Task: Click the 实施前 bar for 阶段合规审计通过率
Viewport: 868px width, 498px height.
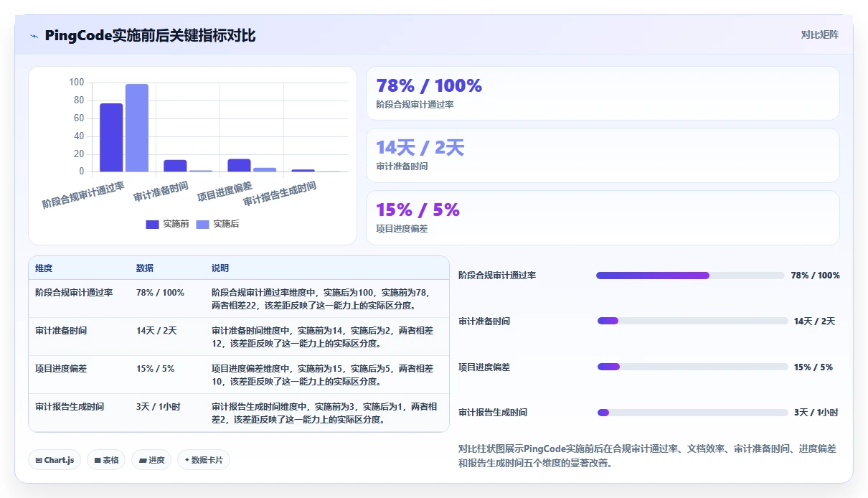Action: tap(111, 138)
